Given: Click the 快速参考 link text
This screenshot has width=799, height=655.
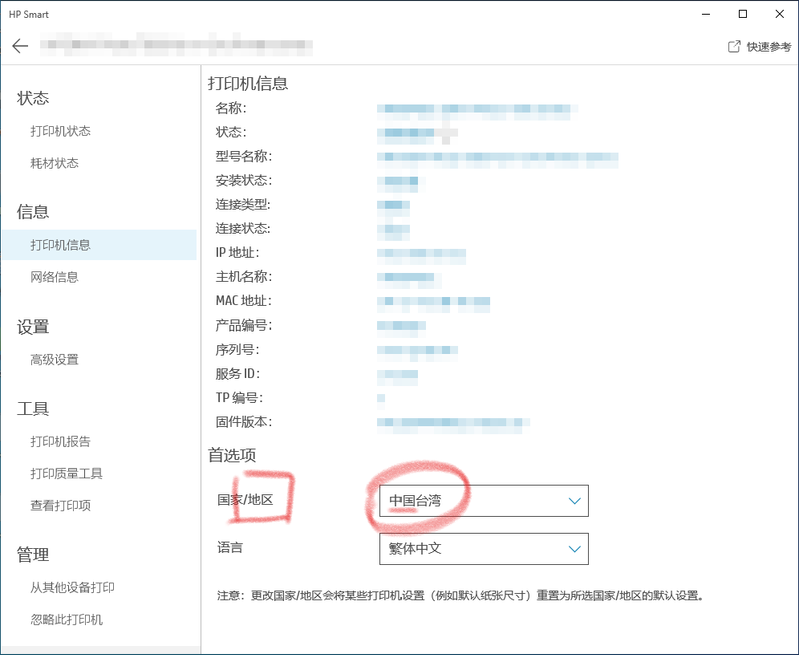Looking at the screenshot, I should tap(768, 47).
